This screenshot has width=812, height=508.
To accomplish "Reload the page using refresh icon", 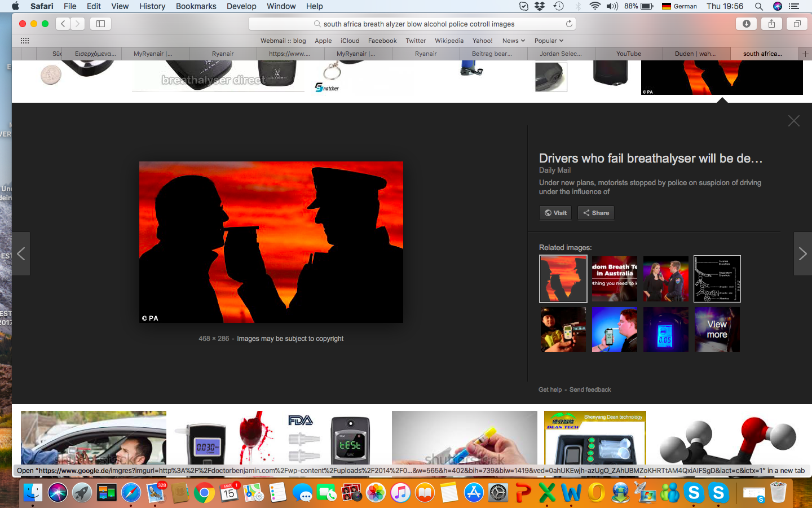I will (569, 24).
